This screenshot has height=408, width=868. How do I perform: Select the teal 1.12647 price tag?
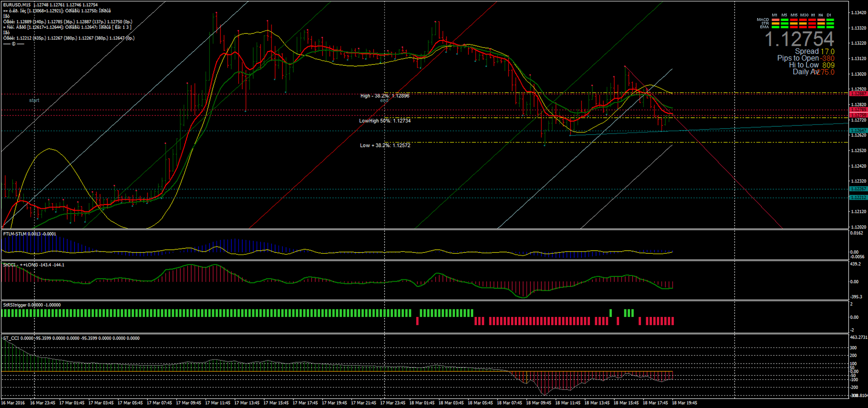coord(858,131)
